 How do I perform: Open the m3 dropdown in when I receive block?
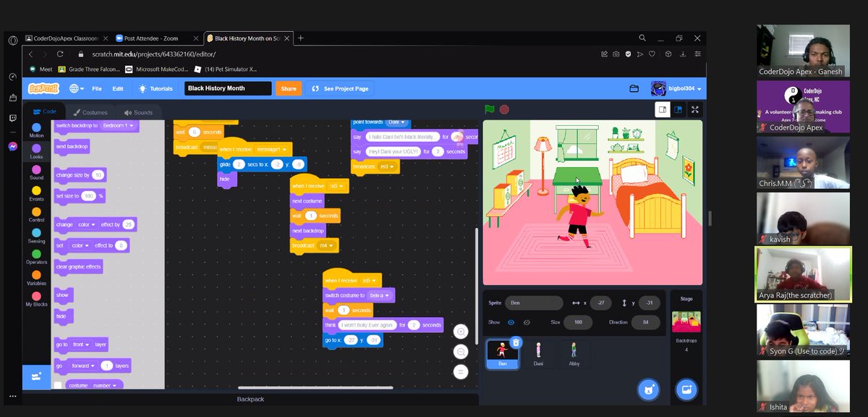pos(337,186)
